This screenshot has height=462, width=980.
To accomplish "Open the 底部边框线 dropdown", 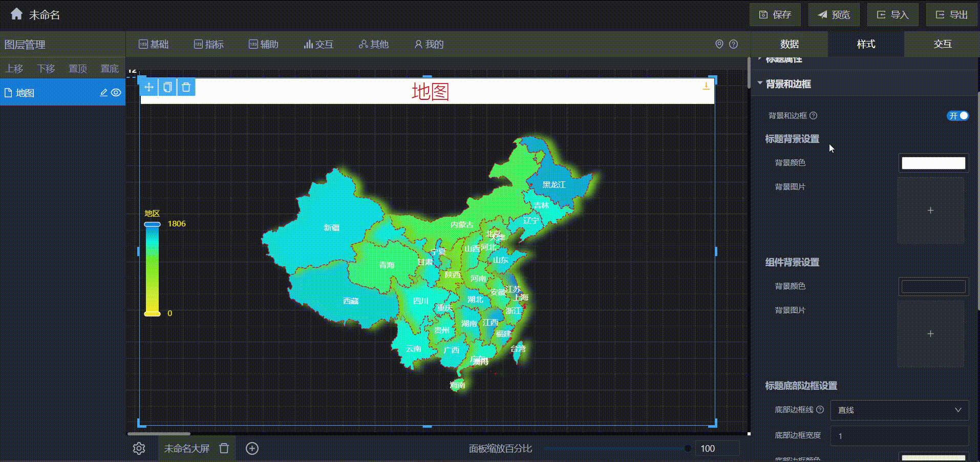I will coord(899,410).
